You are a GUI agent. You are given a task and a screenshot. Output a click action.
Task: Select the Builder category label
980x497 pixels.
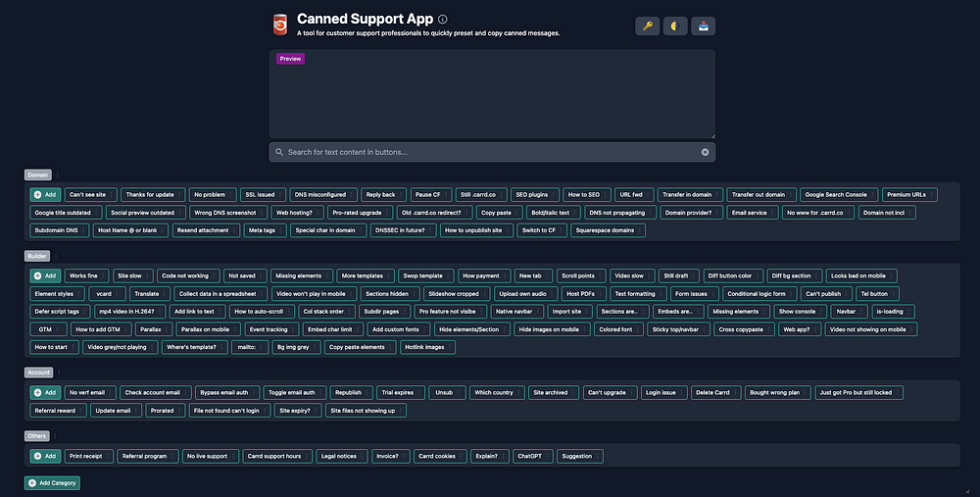[37, 256]
